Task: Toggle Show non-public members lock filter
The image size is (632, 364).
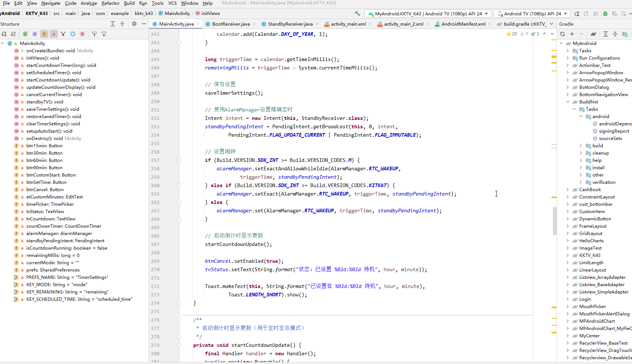Action: pyautogui.click(x=54, y=34)
